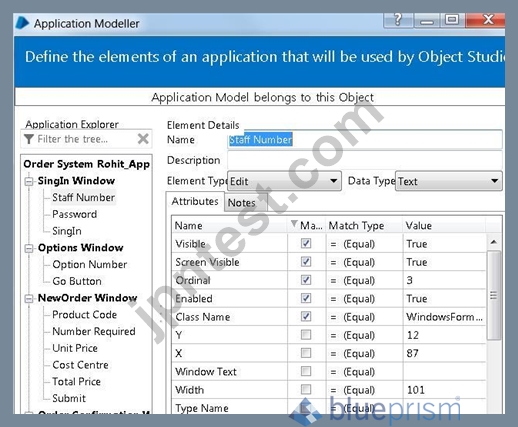Toggle the Visible attribute match checkbox
Image resolution: width=518 pixels, height=427 pixels.
tap(306, 243)
